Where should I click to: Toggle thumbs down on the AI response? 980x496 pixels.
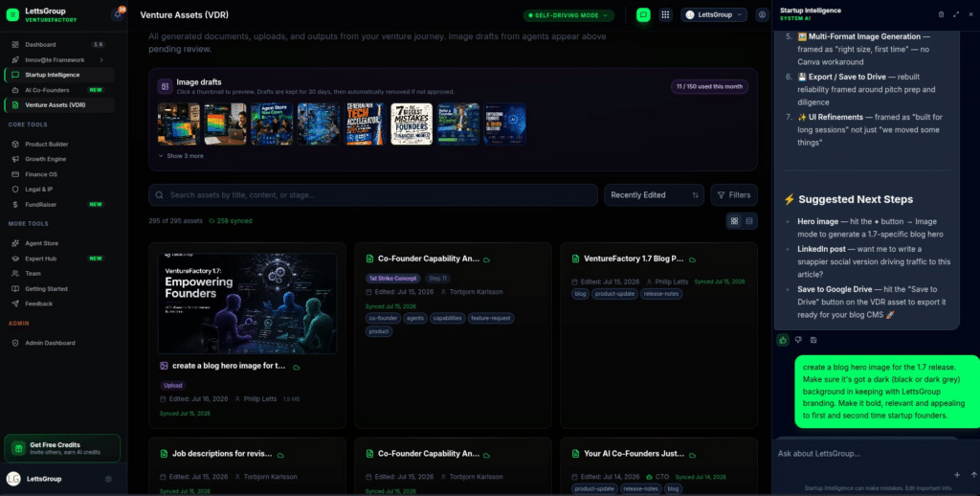798,340
